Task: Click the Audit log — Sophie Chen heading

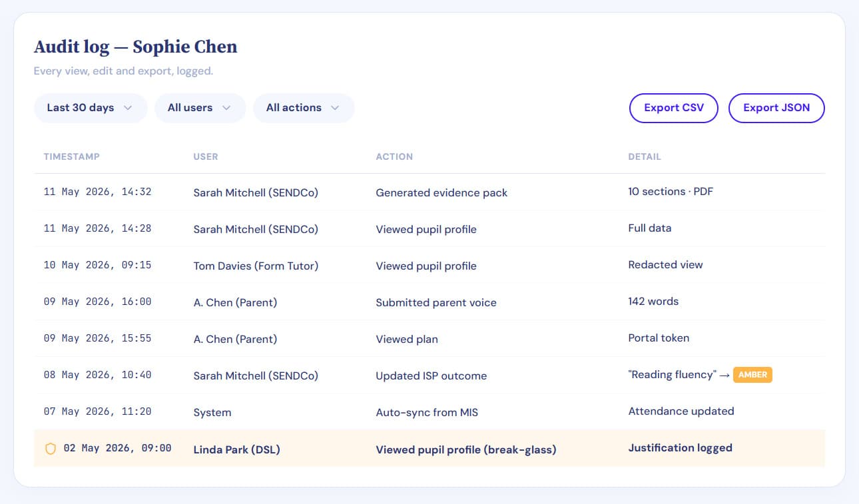Action: click(x=135, y=47)
